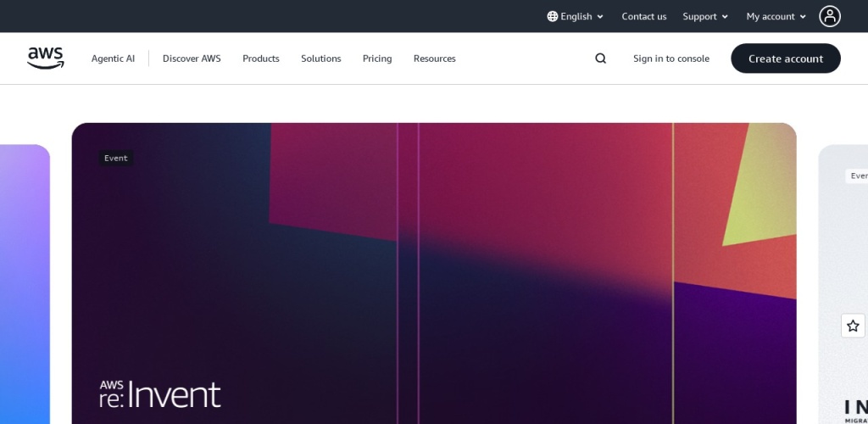
Task: Click the globe language icon
Action: coord(552,17)
